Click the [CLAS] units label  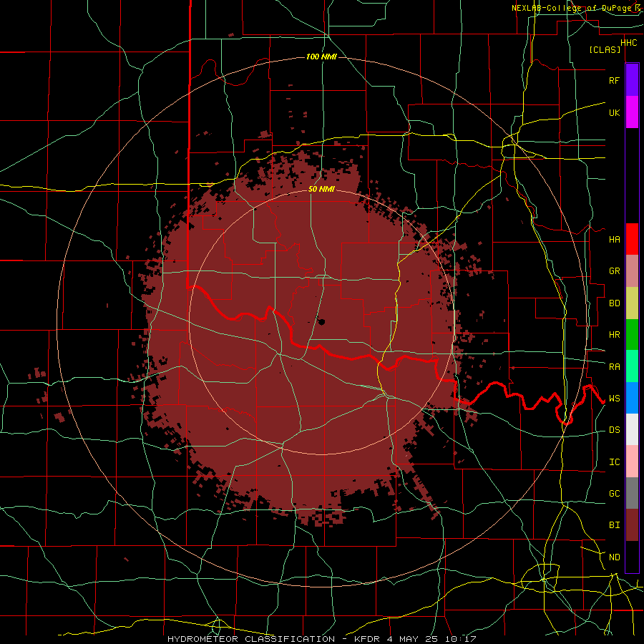(x=605, y=49)
